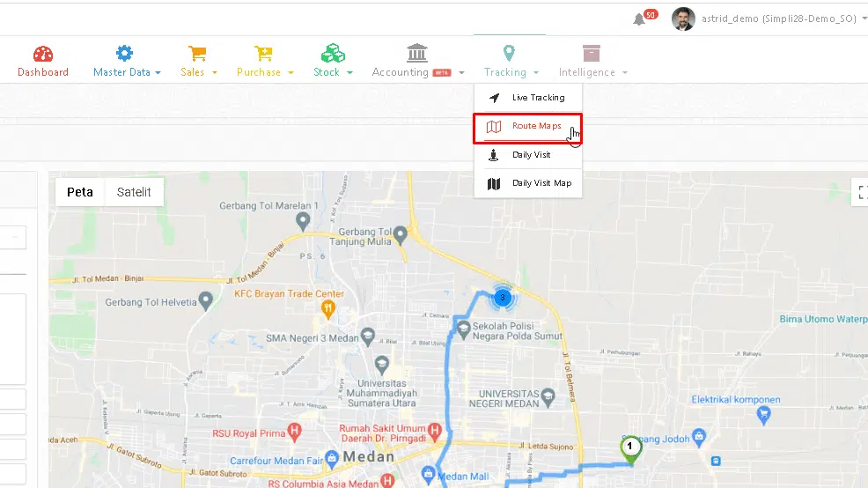Expand Intelligence dropdown arrow

pyautogui.click(x=625, y=72)
